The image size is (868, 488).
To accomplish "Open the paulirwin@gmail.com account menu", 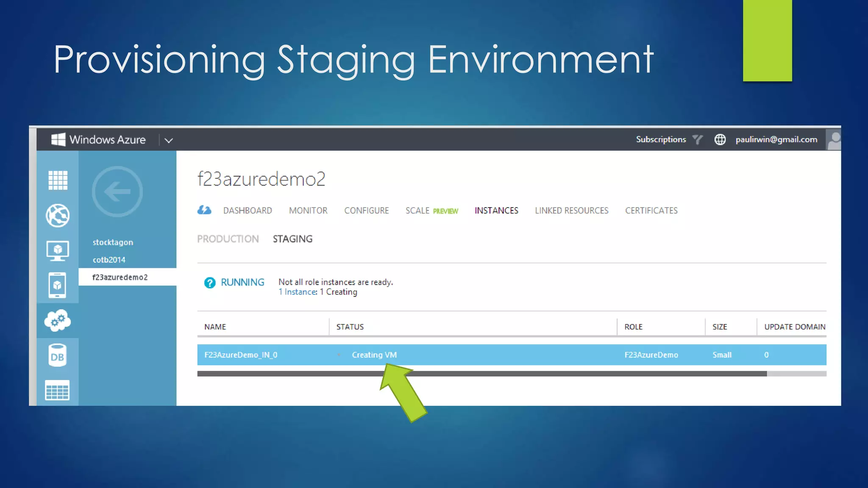I will [776, 139].
